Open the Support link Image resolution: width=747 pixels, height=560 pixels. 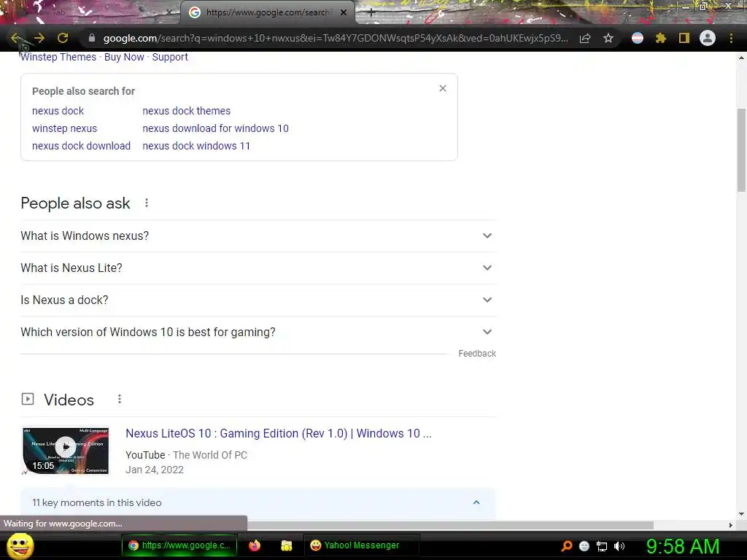point(170,57)
